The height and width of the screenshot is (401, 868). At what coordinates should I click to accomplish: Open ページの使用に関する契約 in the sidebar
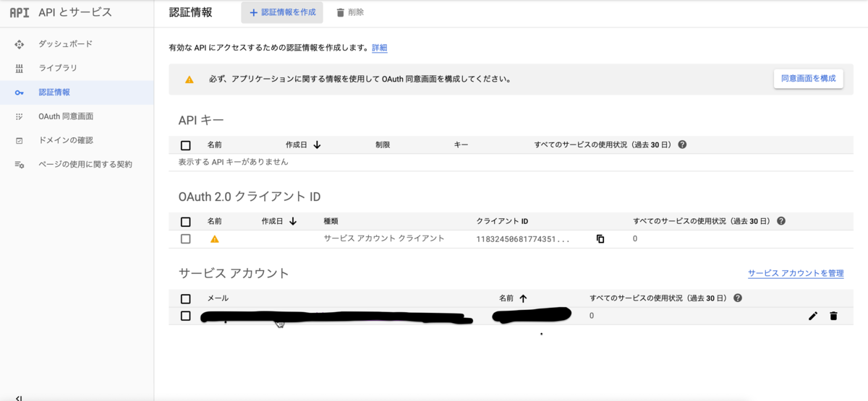click(x=85, y=164)
